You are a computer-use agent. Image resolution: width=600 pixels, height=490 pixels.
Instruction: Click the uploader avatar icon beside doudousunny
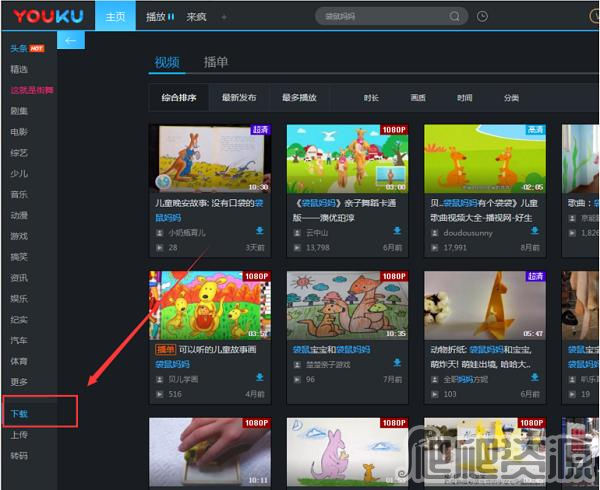(435, 233)
